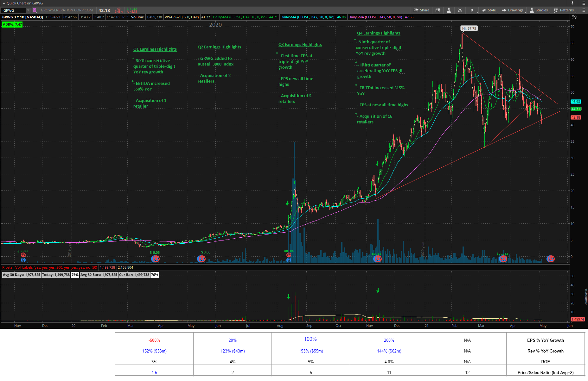Click the Ripster_Vol_Labels study label
588x381 pixels.
[x=50, y=267]
